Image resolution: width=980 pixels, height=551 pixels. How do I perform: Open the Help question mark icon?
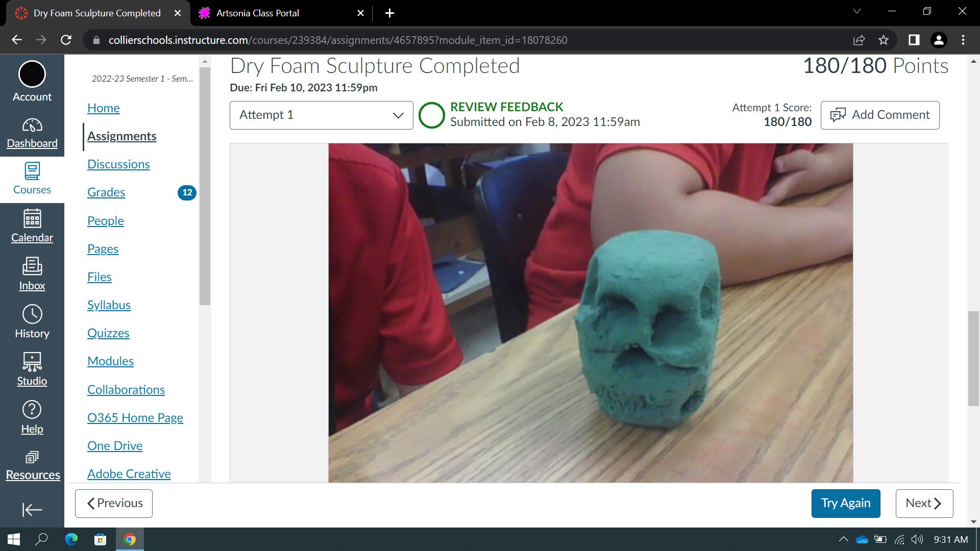(32, 410)
